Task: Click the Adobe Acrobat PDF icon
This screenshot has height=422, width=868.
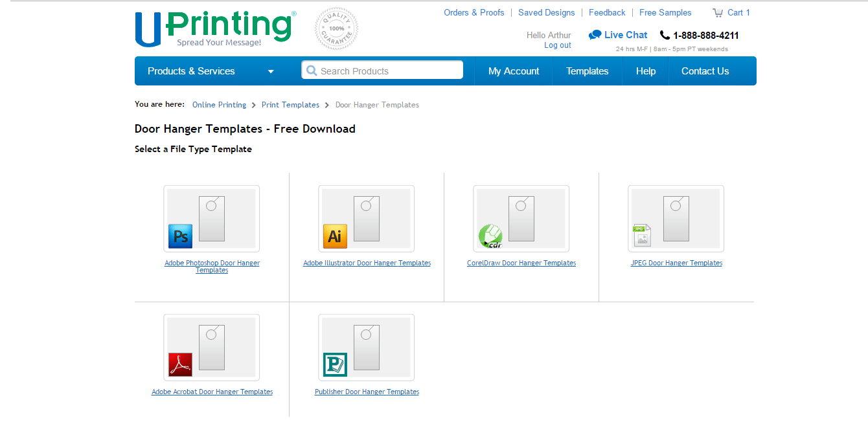Action: pyautogui.click(x=180, y=364)
